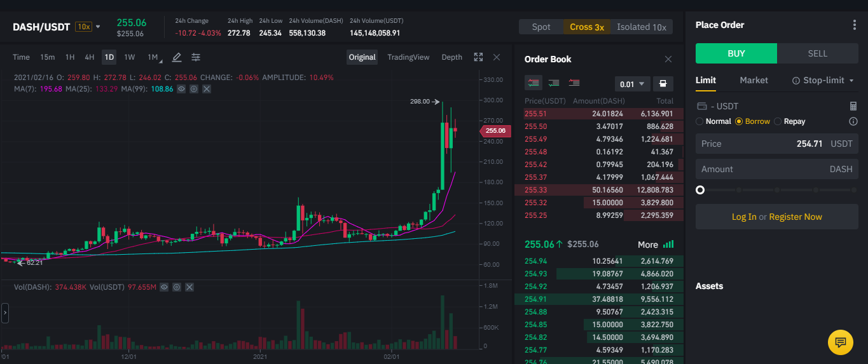Select the 1W chart interval
This screenshot has height=364, width=868.
(130, 57)
